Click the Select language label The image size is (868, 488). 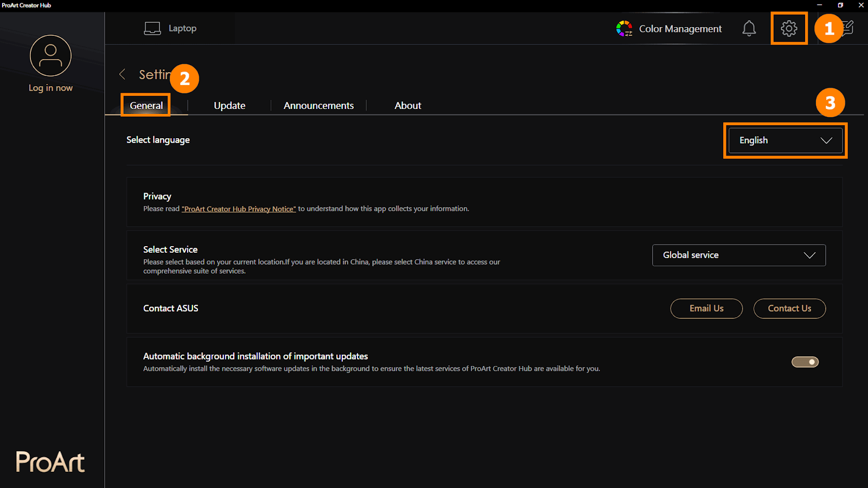tap(158, 140)
